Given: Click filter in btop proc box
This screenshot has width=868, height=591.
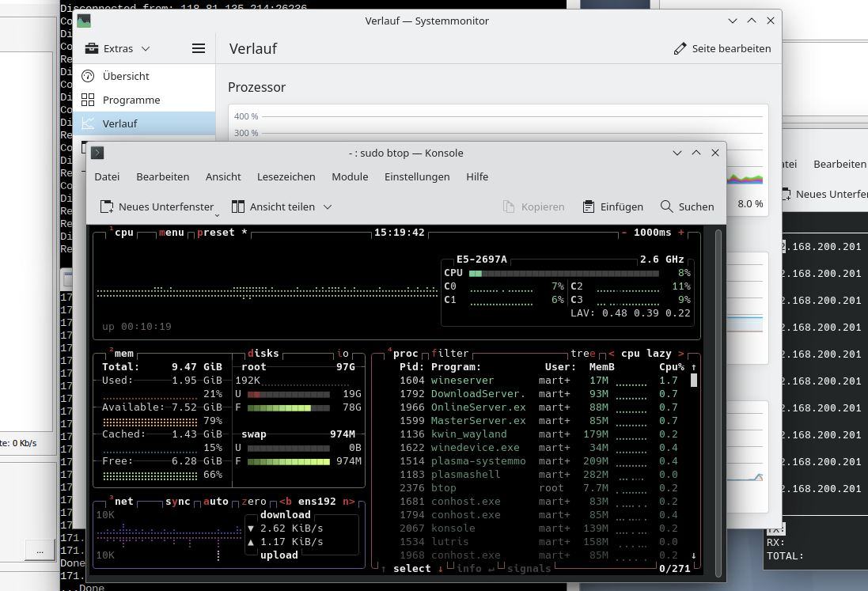Looking at the screenshot, I should 450,353.
